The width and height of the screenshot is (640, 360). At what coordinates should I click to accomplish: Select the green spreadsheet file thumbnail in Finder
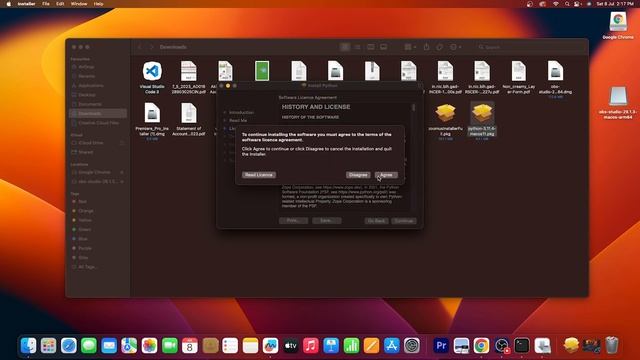point(262,71)
